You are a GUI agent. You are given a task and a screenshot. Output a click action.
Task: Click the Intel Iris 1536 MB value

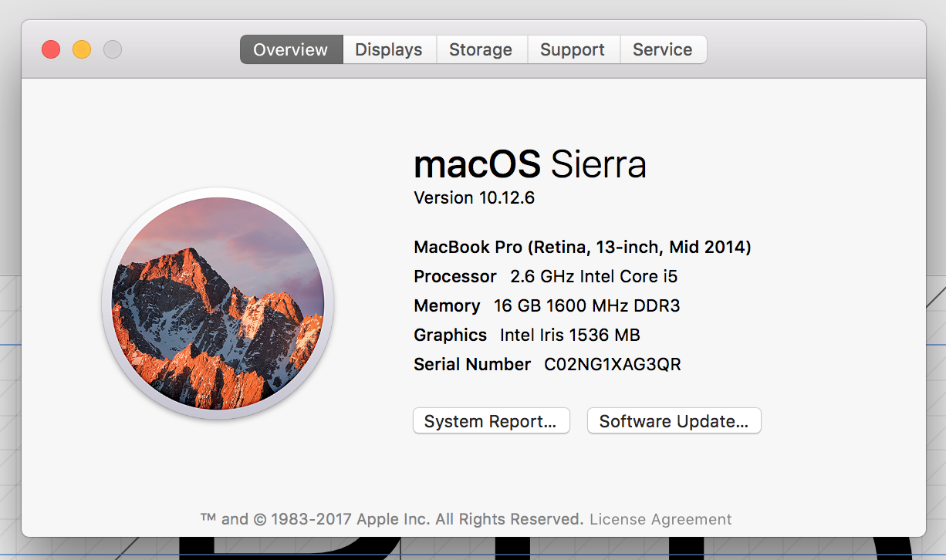(570, 335)
